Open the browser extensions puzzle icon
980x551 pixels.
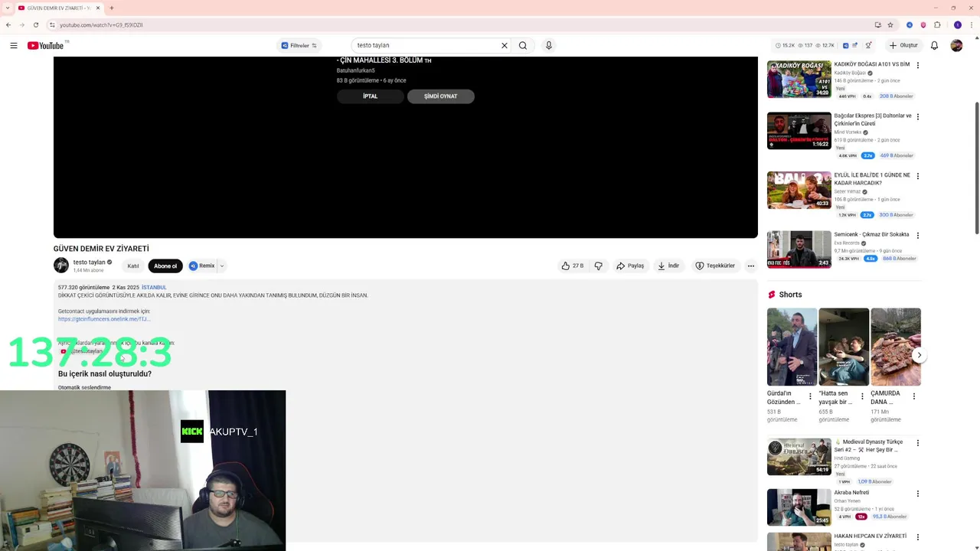937,24
